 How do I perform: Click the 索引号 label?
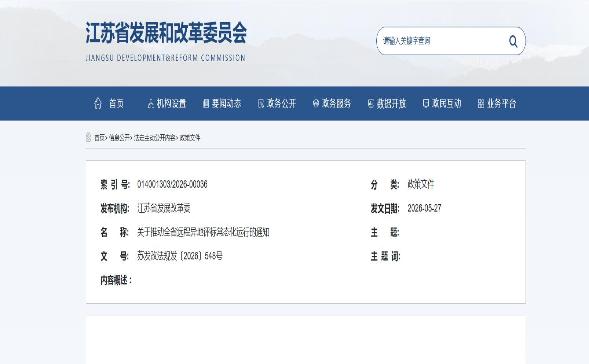[x=115, y=184]
